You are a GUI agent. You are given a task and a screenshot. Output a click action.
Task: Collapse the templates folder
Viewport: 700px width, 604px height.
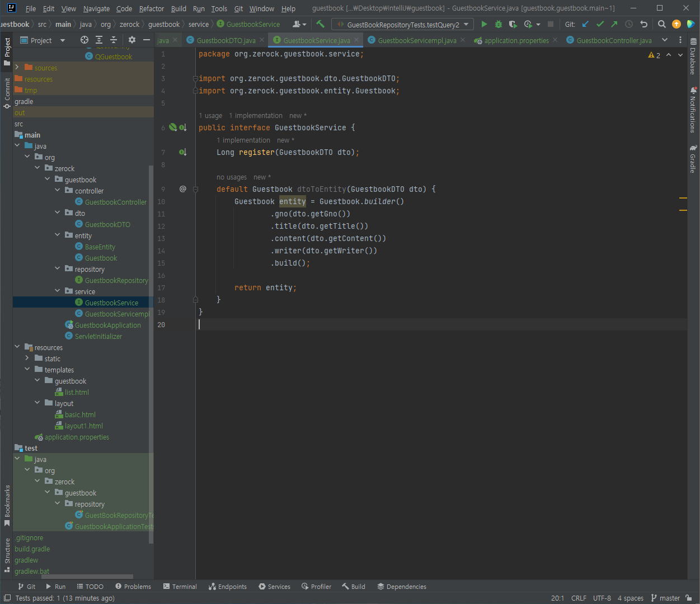click(27, 369)
